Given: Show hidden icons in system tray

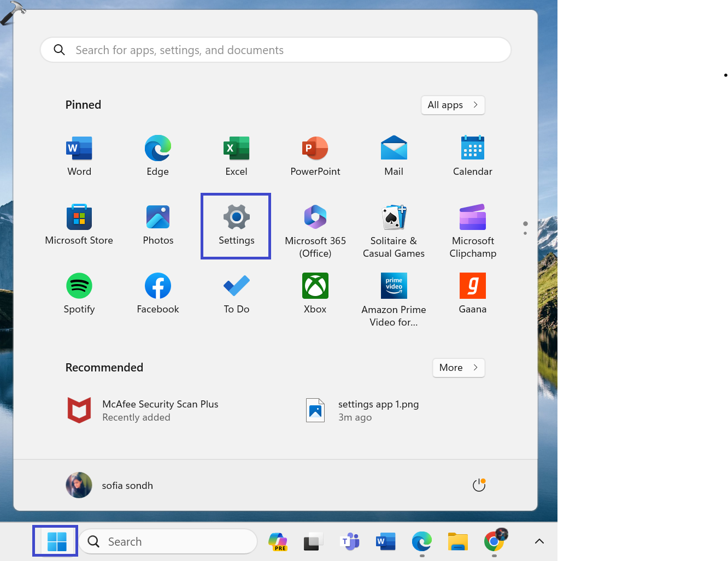Looking at the screenshot, I should click(x=539, y=541).
